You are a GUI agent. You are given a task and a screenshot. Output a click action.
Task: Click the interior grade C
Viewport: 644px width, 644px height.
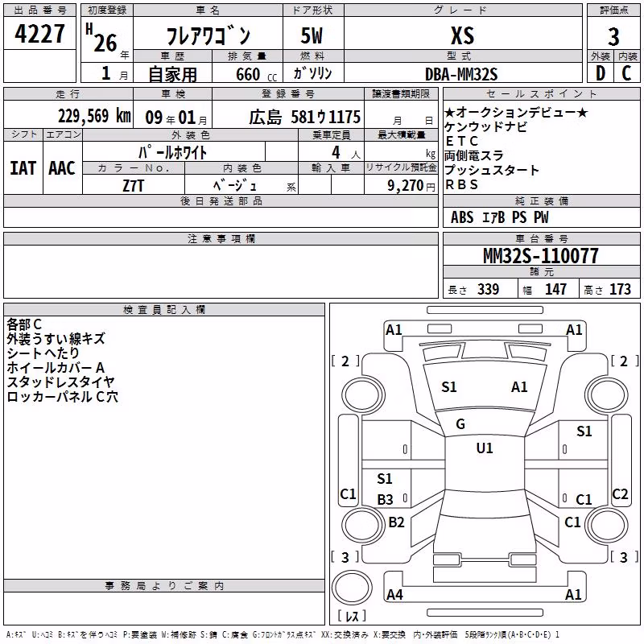[626, 73]
